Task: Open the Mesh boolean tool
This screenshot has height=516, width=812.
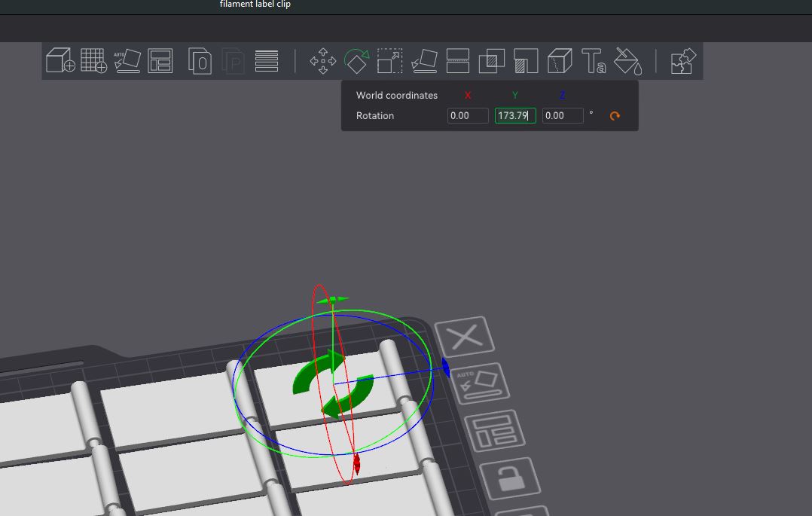Action: pos(492,61)
